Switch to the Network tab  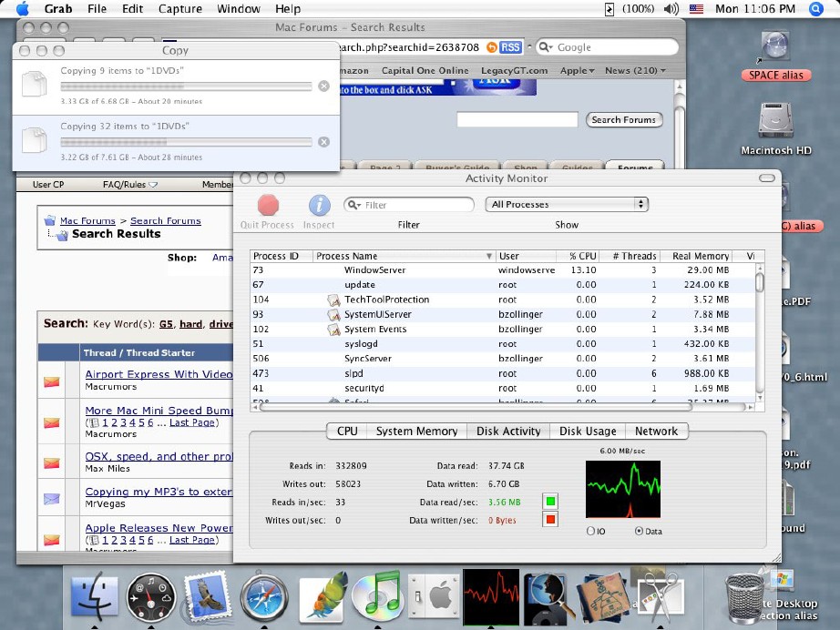(656, 431)
